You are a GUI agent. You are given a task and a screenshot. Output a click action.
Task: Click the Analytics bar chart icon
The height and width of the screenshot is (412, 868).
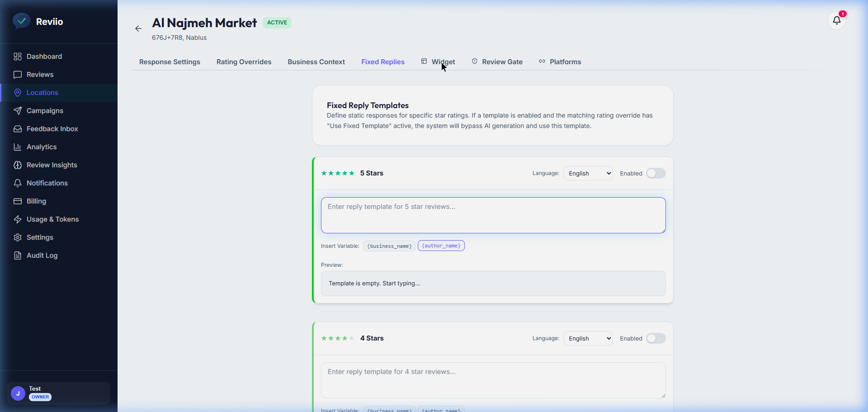coord(18,147)
